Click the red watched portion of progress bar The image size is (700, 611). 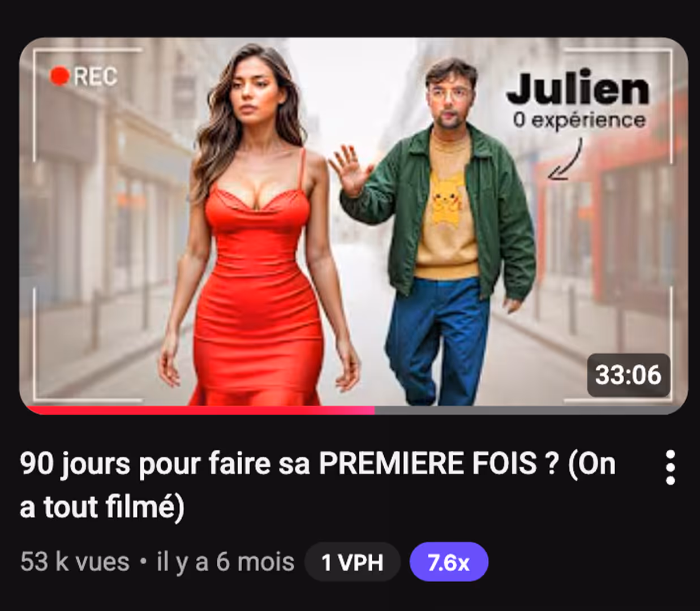point(200,410)
